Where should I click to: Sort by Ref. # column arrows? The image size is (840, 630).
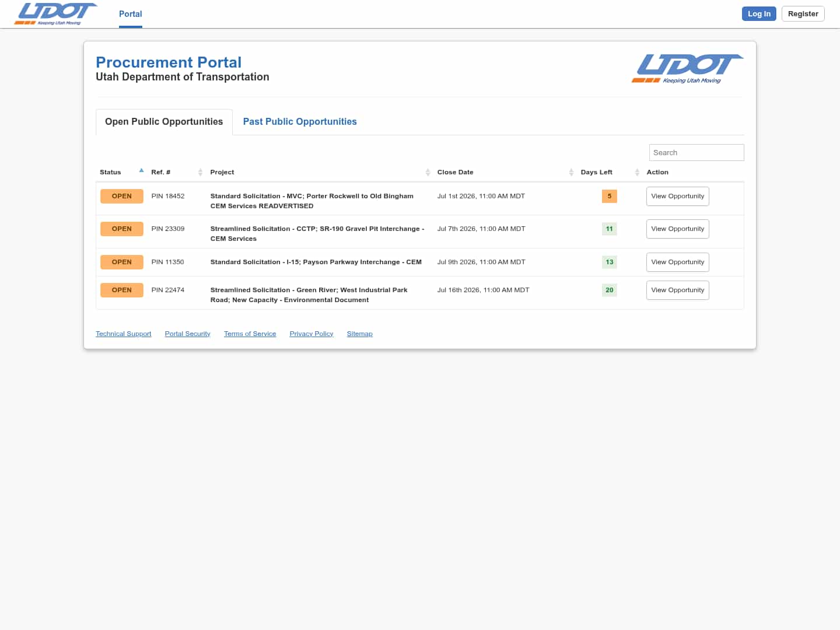click(200, 172)
